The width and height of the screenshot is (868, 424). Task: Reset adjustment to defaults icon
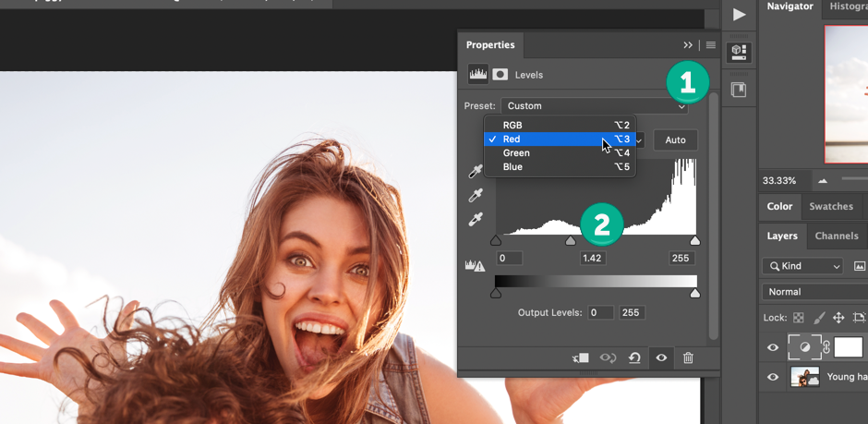click(x=635, y=358)
